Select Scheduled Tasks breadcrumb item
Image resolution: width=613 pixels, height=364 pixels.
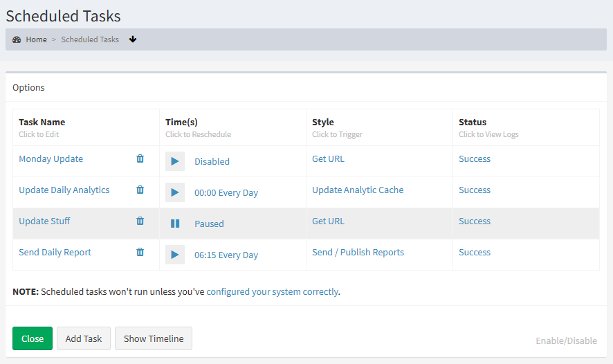(x=90, y=39)
